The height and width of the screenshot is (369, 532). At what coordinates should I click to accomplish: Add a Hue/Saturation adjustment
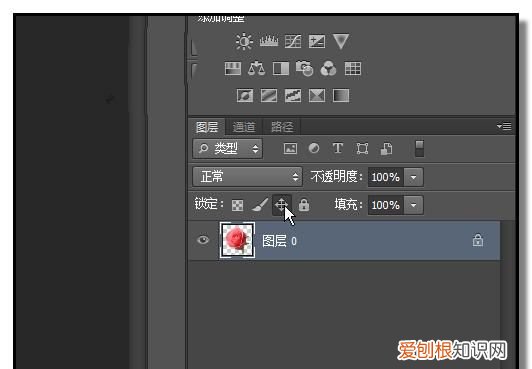[233, 69]
